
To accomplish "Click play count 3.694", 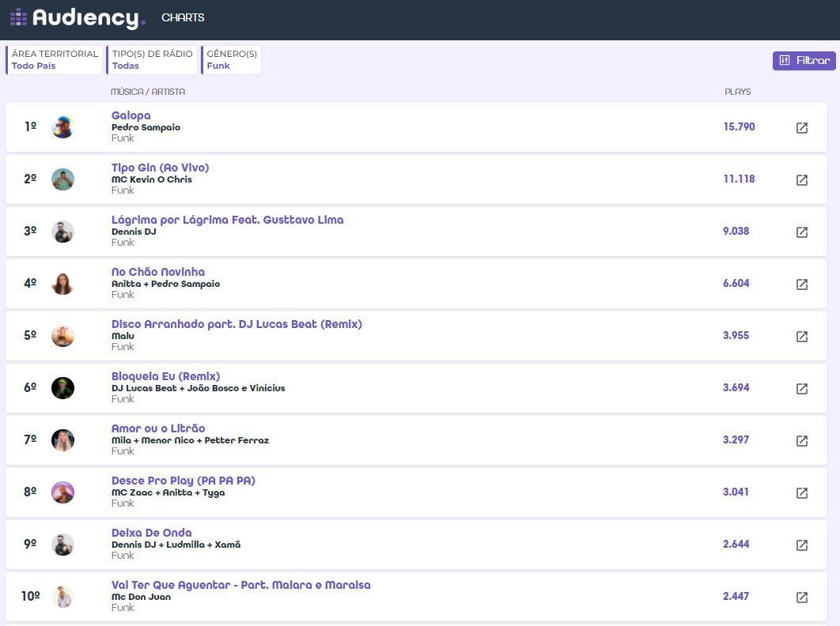I will [x=736, y=388].
